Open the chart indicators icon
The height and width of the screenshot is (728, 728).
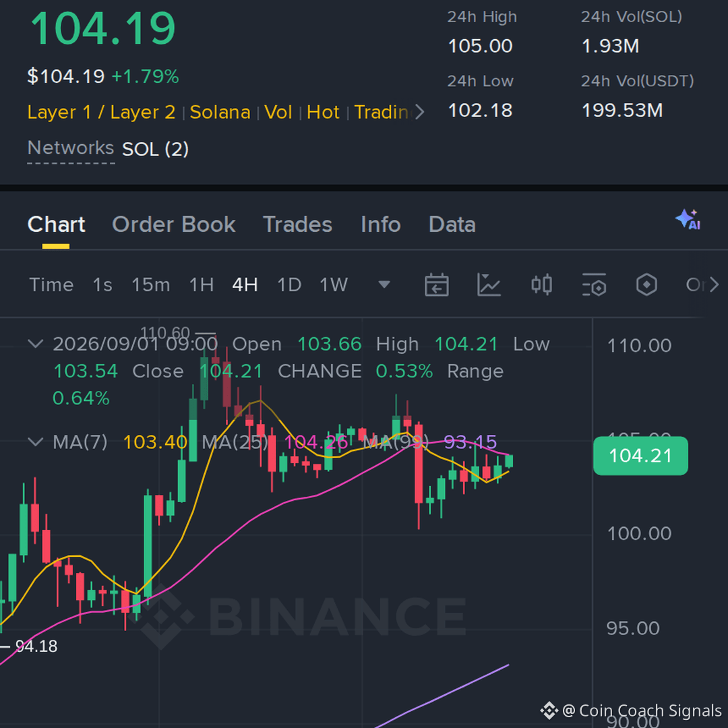489,284
